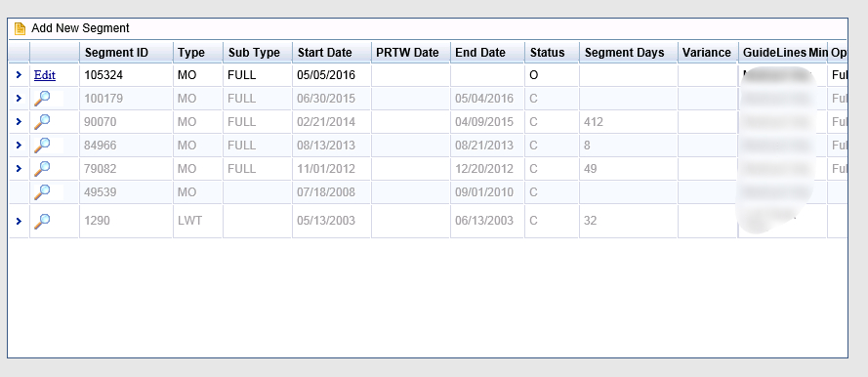Expand row for segment 90070
Image resolution: width=868 pixels, height=377 pixels.
pyautogui.click(x=19, y=122)
